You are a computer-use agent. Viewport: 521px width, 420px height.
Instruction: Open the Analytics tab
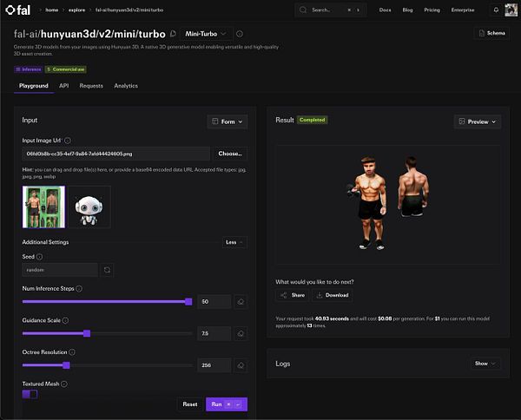pyautogui.click(x=126, y=86)
